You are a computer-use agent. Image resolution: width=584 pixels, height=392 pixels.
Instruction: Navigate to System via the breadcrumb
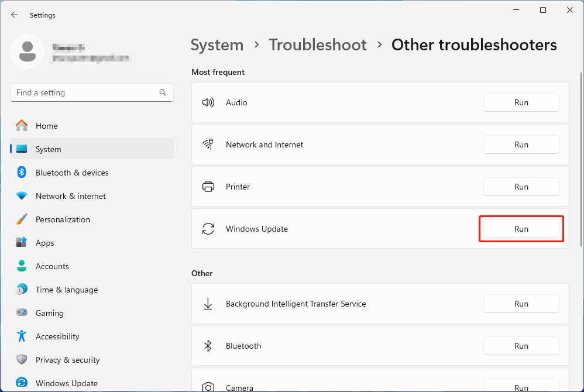pos(217,44)
